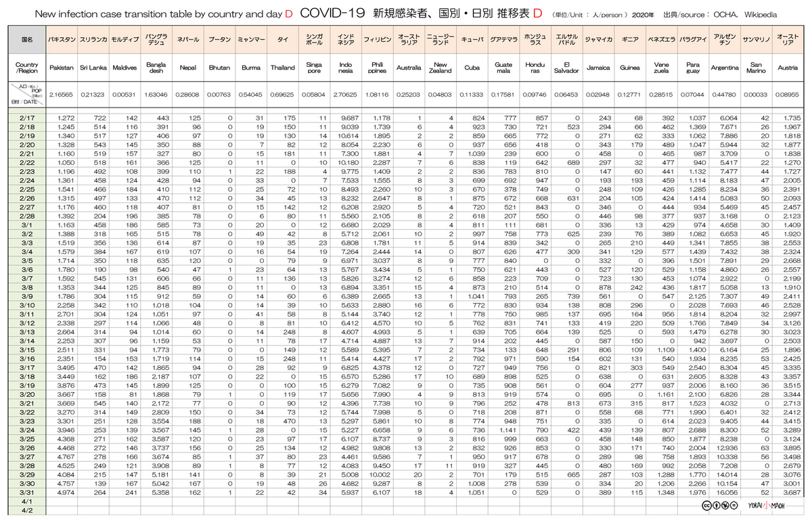Click Argentina's 3/31 value 16.056
The height and width of the screenshot is (520, 812).
point(727,492)
